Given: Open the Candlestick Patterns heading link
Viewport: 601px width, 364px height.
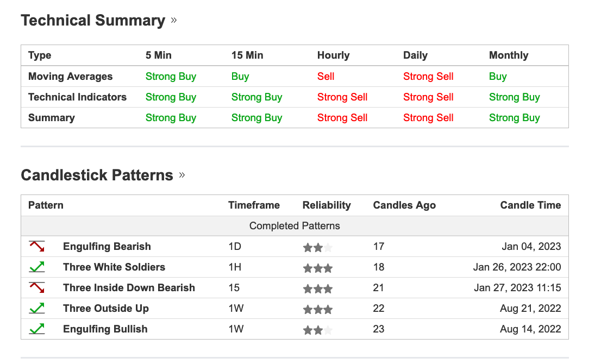Looking at the screenshot, I should (97, 175).
